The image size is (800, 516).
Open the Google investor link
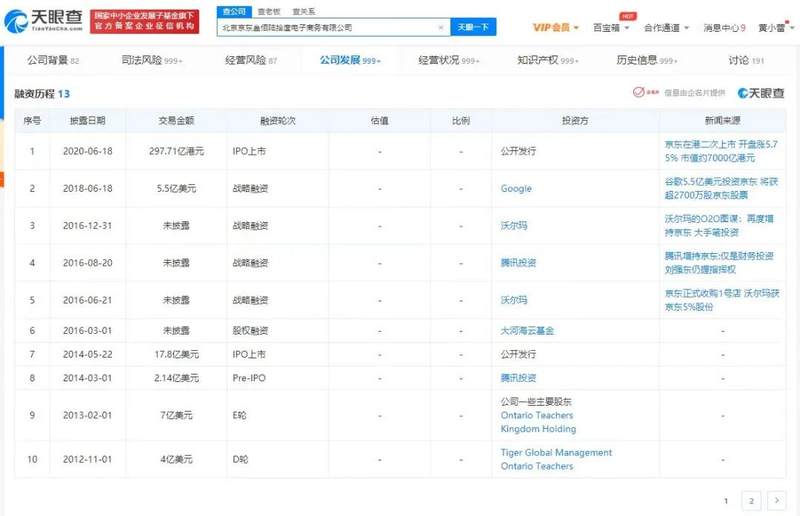(516, 188)
